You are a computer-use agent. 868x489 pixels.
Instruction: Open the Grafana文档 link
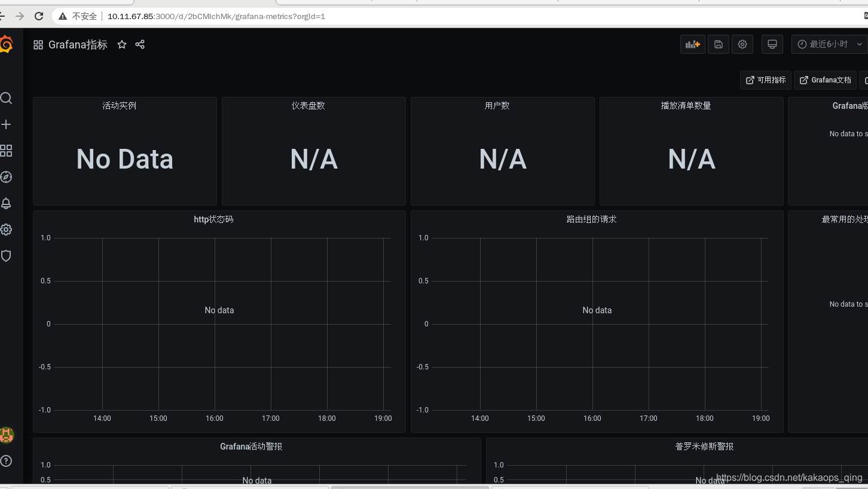click(826, 80)
